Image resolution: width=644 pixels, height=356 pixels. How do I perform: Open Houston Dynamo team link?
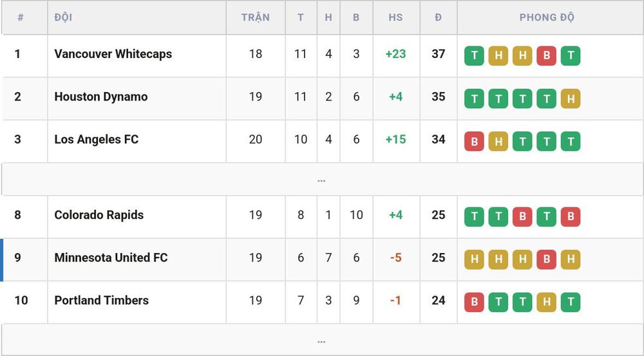click(x=101, y=97)
